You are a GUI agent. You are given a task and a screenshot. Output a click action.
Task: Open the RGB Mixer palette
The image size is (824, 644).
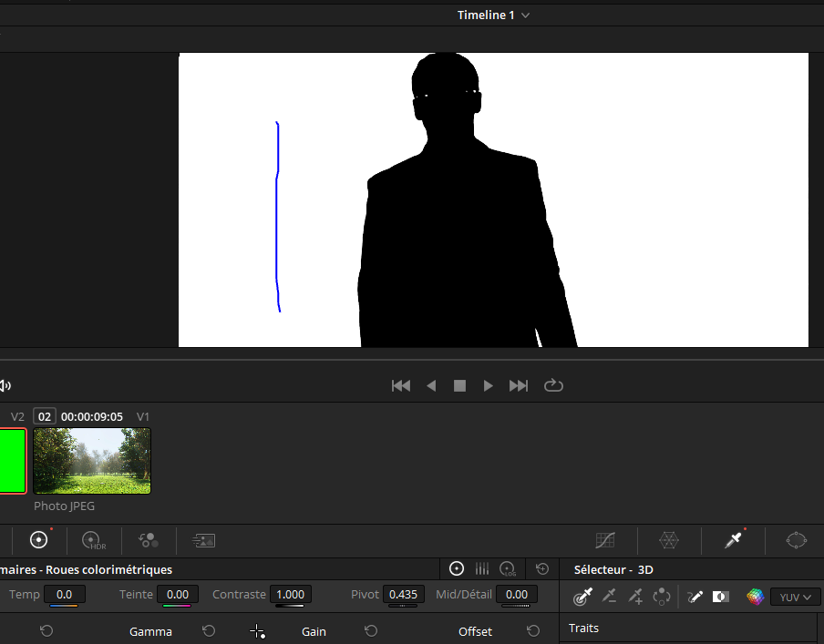[x=148, y=540]
